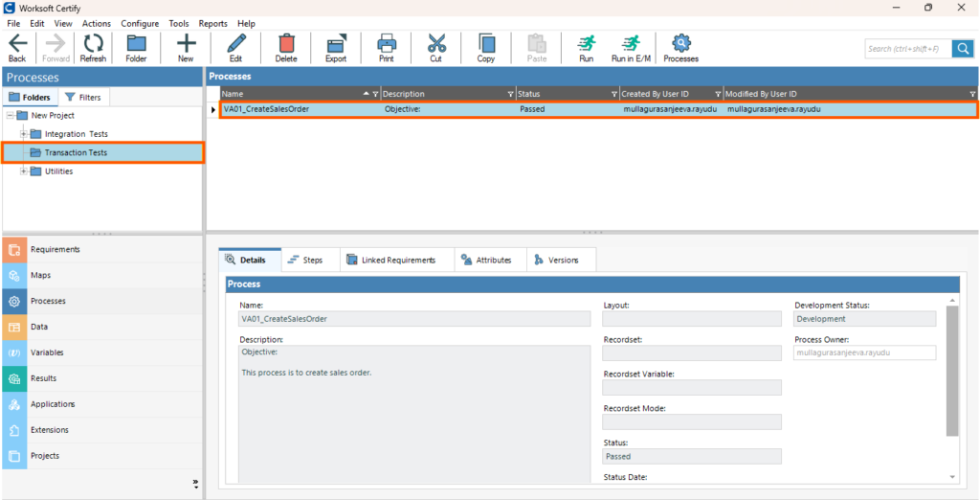Open the Reports menu
Viewport: 980px width, 500px height.
213,23
